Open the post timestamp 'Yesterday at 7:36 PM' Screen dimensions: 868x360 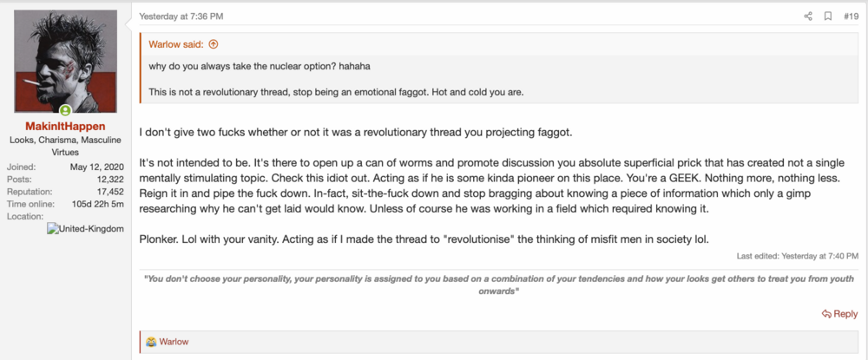181,16
